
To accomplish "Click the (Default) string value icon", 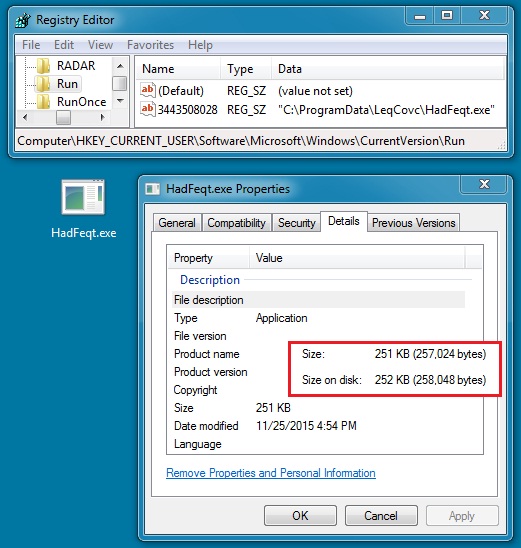I will (x=147, y=90).
